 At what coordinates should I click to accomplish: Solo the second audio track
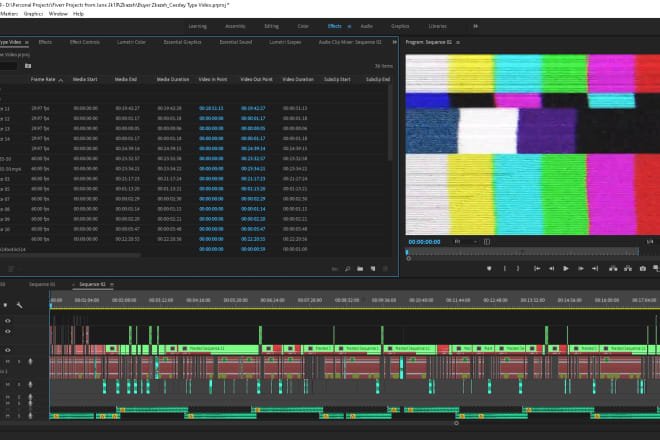point(19,384)
